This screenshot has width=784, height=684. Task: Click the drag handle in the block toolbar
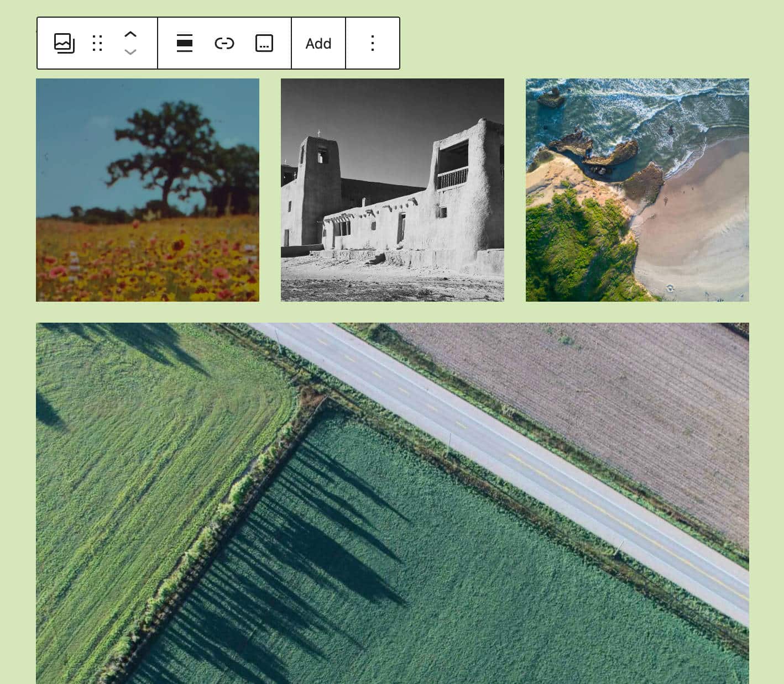click(97, 43)
